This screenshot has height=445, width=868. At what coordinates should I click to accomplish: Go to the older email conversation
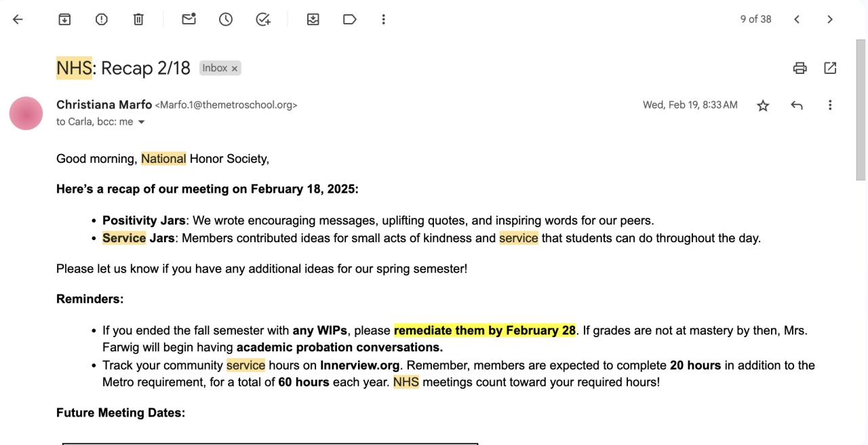point(830,20)
